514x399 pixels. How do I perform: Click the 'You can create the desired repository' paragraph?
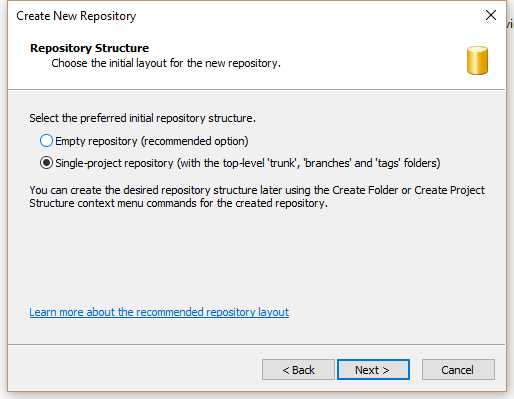(257, 196)
